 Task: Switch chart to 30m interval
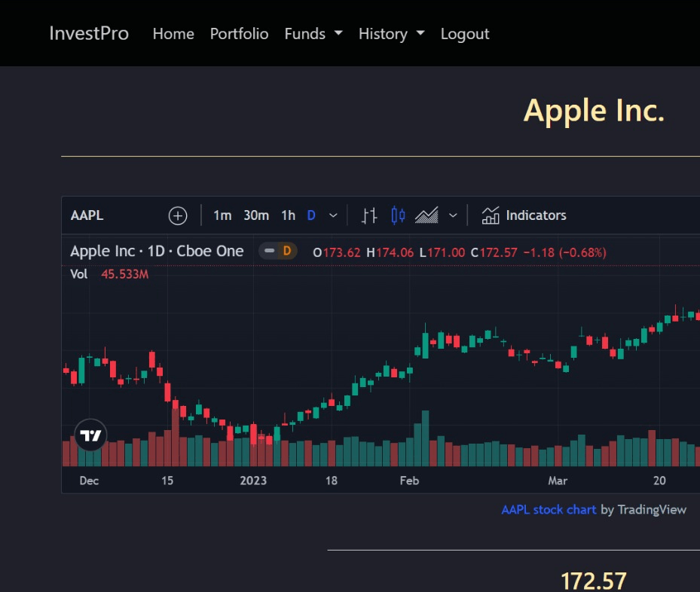click(x=256, y=215)
